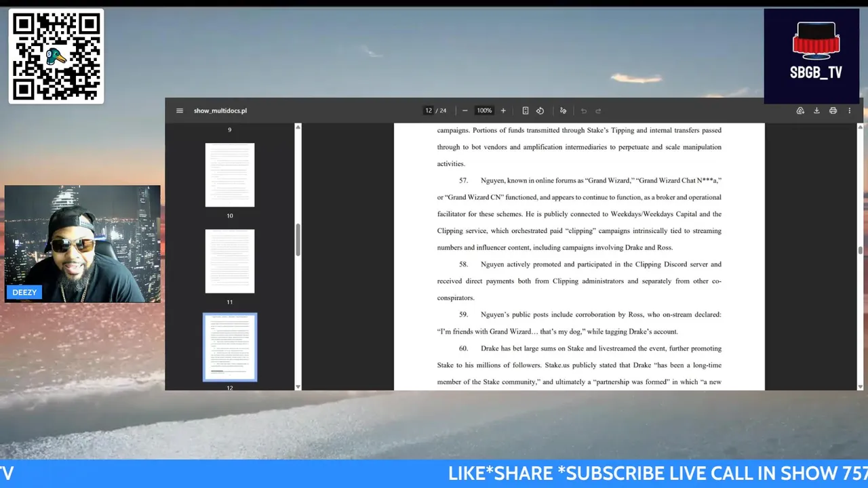
Task: Click the save to Drive icon
Action: [x=800, y=110]
